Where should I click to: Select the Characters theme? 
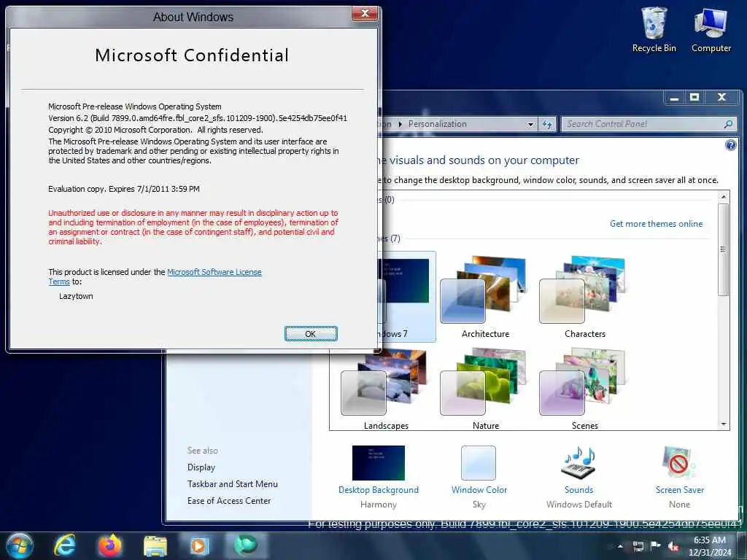(584, 296)
